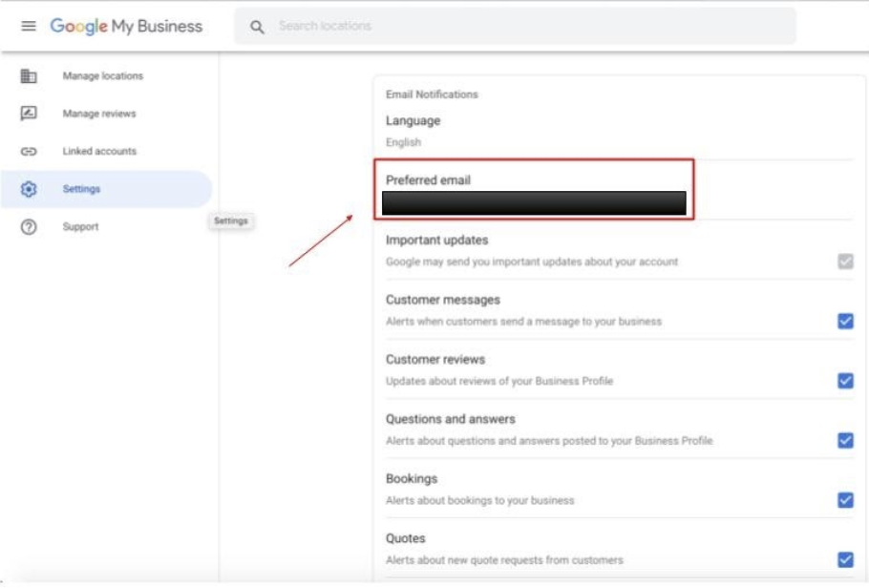Click 'Alerts about questions and answers posted' text
The image size is (869, 588).
(549, 441)
